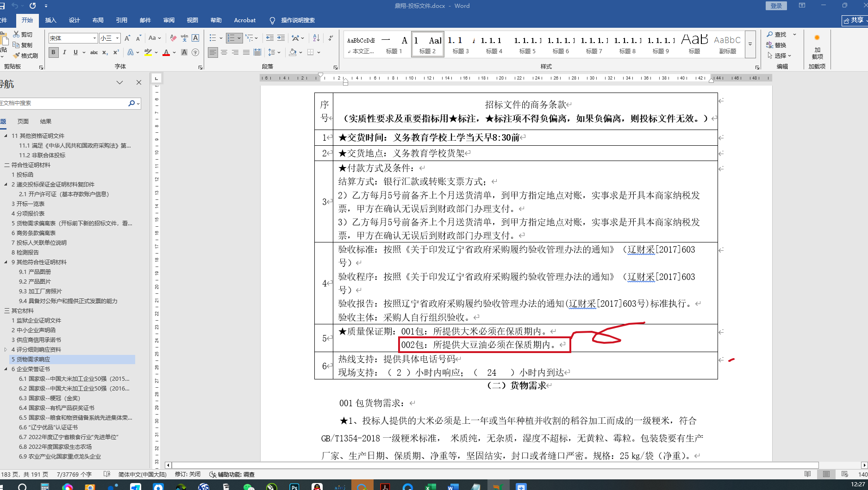Screen dimensions: 868x490
Task: Apply yellow text highlight color
Action: 148,52
